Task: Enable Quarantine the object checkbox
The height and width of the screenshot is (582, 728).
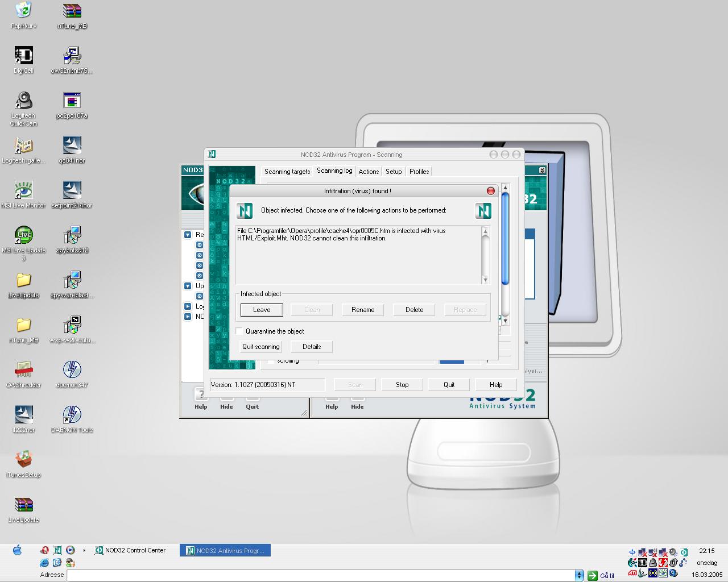Action: pyautogui.click(x=239, y=331)
